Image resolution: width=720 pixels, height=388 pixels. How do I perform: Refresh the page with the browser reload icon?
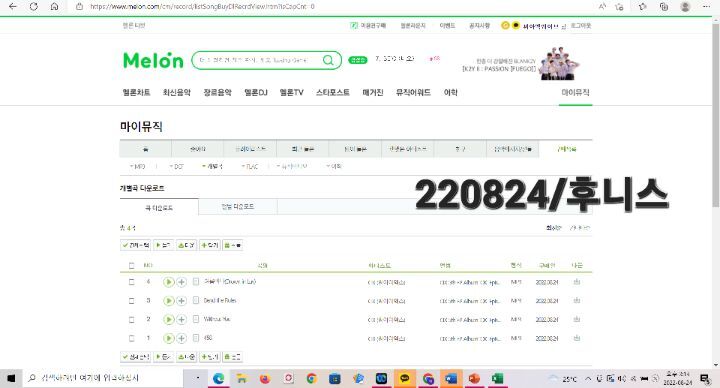pyautogui.click(x=34, y=6)
